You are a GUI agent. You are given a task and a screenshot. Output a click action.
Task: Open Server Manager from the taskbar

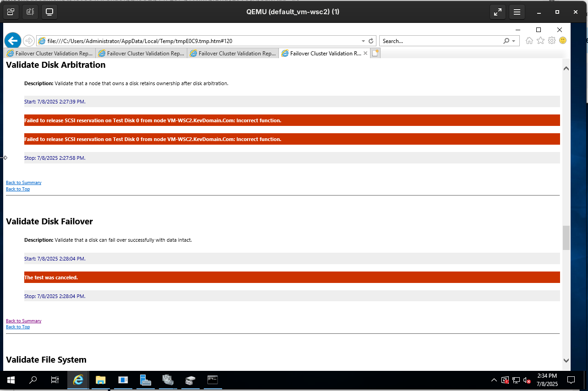click(145, 380)
